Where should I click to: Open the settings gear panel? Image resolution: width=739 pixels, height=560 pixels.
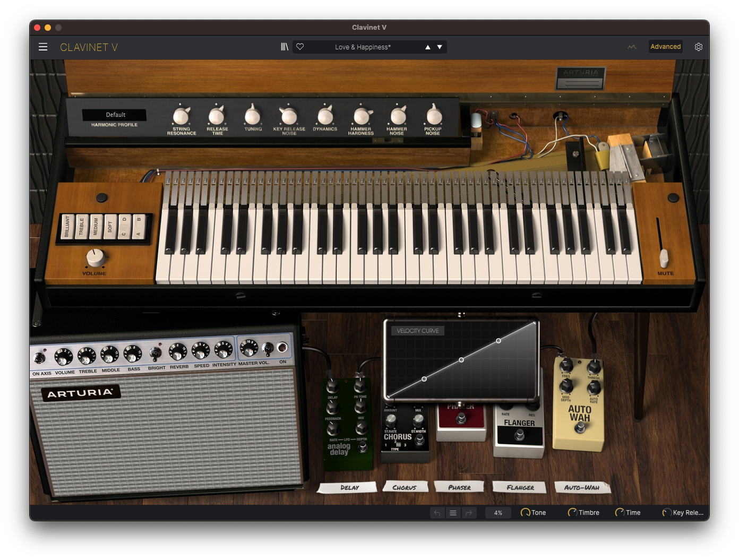pos(699,47)
